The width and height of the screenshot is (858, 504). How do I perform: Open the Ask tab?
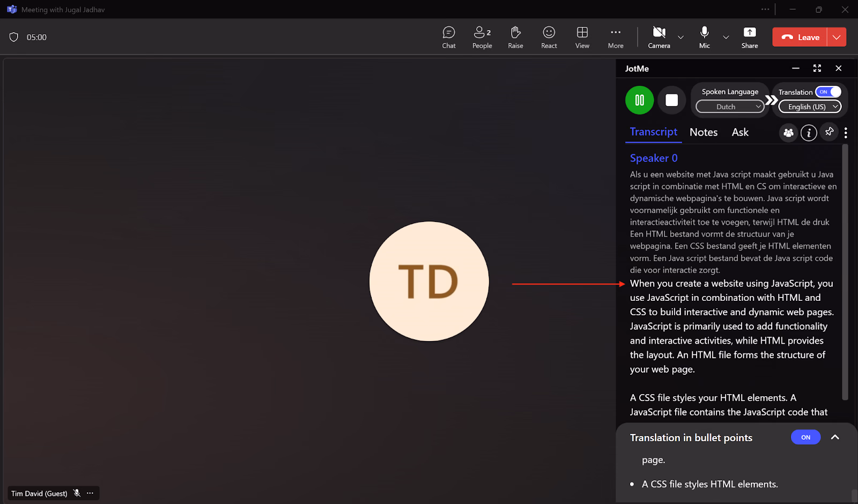[740, 132]
